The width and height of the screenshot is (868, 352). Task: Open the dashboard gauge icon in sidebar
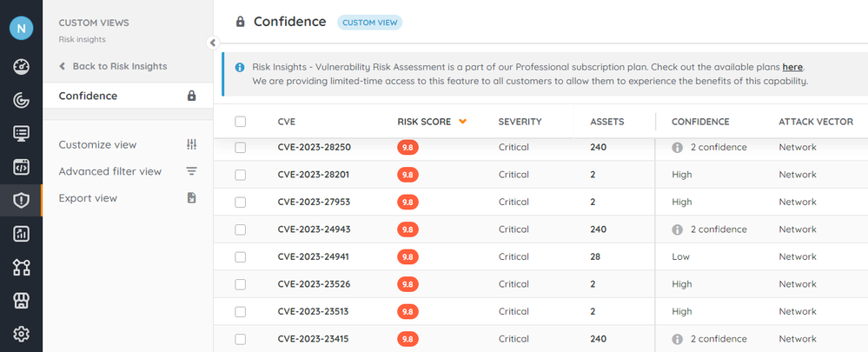(x=22, y=67)
